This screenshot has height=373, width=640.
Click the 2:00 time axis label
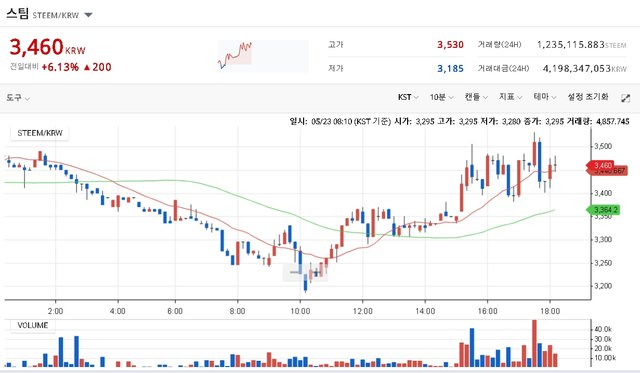point(55,311)
